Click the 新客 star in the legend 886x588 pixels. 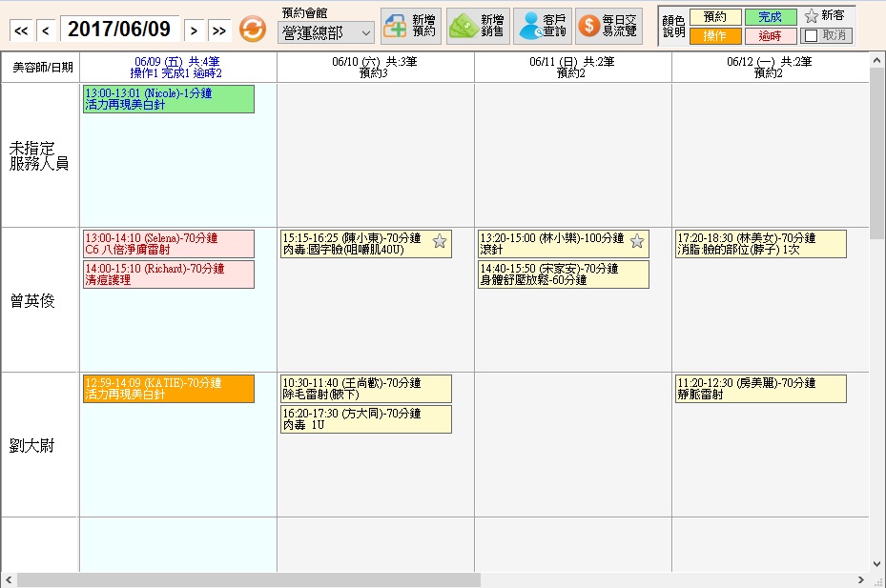coord(811,16)
